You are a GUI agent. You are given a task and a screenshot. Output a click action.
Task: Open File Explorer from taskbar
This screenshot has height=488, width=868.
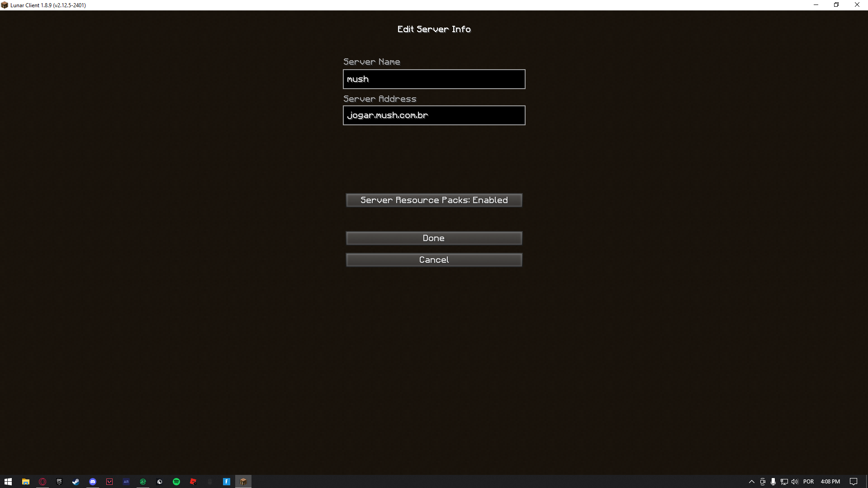pyautogui.click(x=26, y=482)
